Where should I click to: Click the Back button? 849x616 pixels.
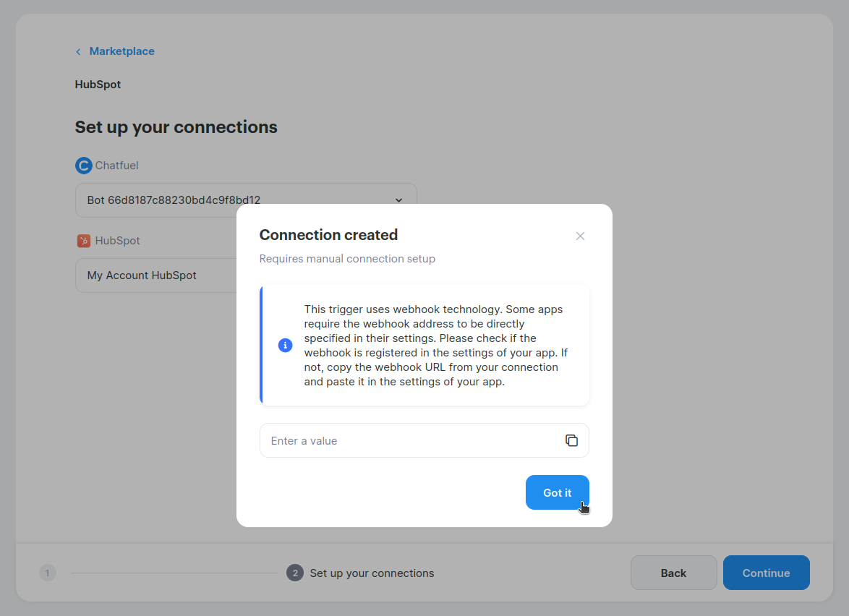pyautogui.click(x=673, y=573)
